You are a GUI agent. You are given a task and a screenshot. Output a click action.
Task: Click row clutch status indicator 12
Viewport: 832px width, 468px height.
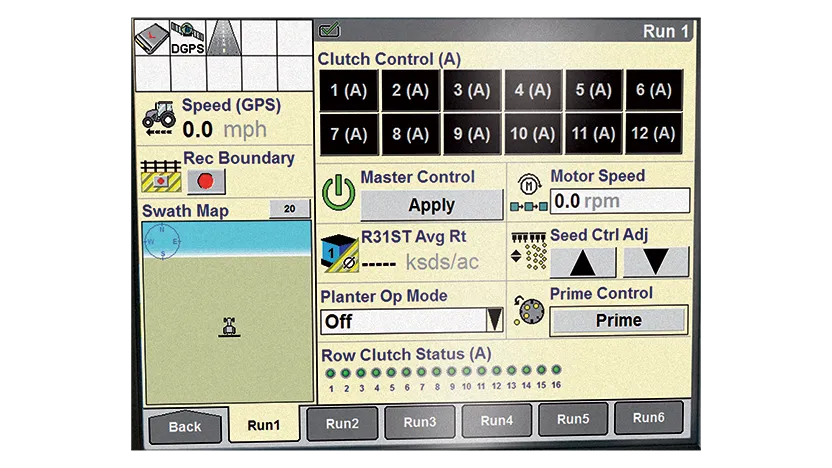coord(496,370)
